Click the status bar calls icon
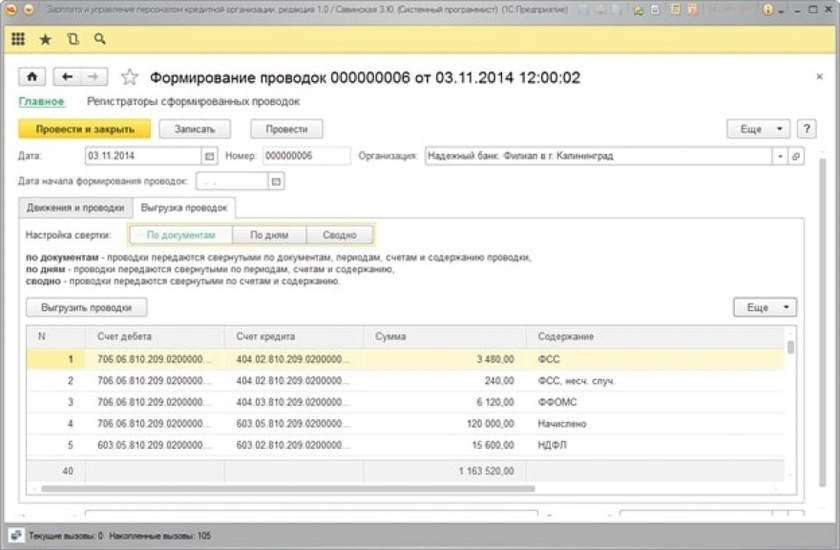Image resolution: width=840 pixels, height=550 pixels. [x=16, y=535]
